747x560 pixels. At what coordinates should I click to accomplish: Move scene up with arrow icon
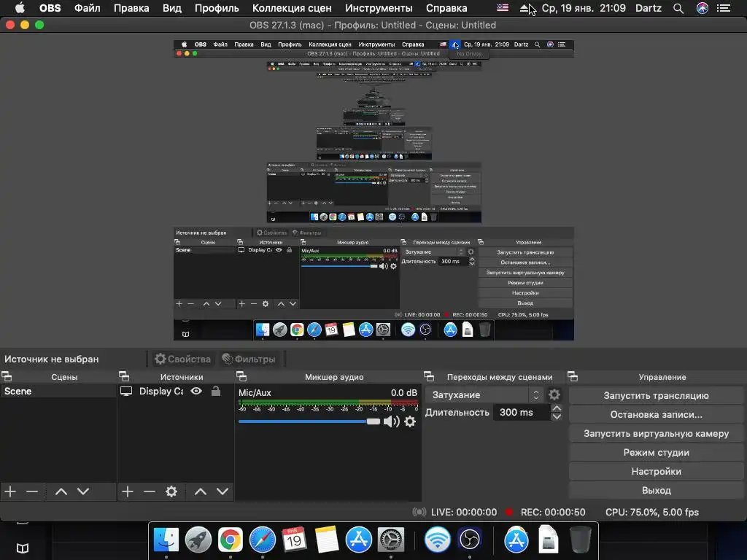pyautogui.click(x=61, y=491)
